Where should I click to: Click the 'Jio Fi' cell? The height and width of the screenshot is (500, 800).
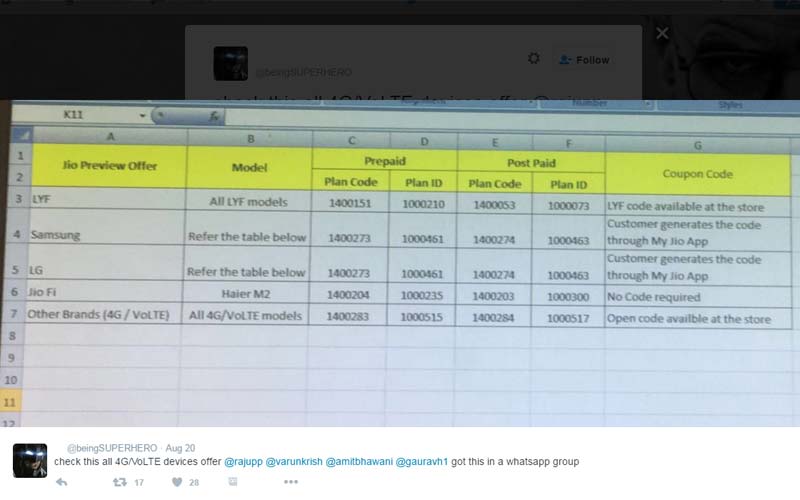pos(104,292)
